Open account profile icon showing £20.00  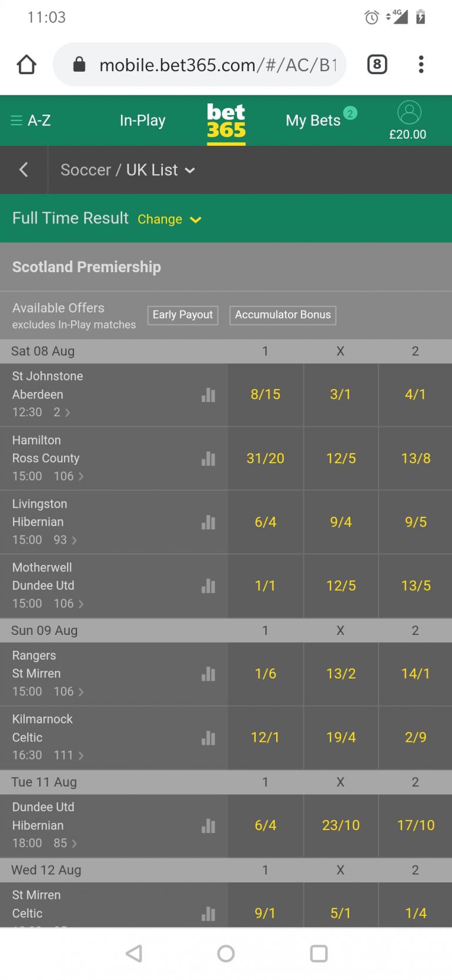409,121
